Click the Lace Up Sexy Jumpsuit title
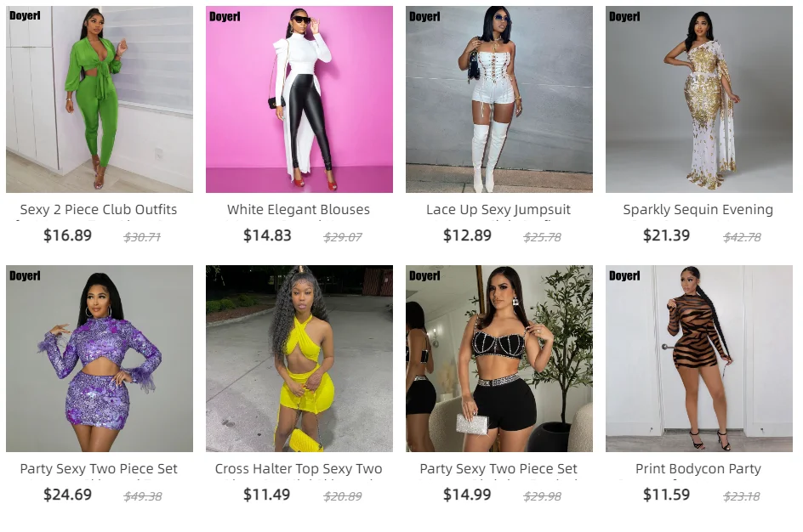The image size is (803, 532). (x=498, y=210)
